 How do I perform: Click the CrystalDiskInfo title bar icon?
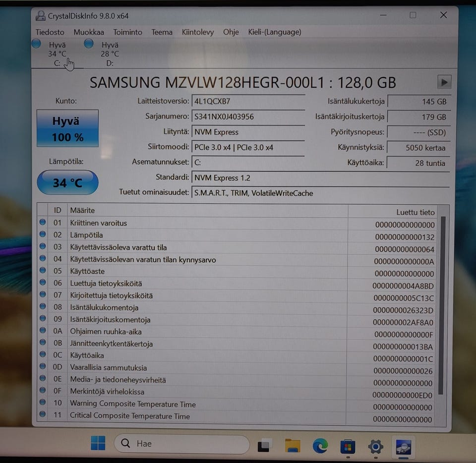40,15
